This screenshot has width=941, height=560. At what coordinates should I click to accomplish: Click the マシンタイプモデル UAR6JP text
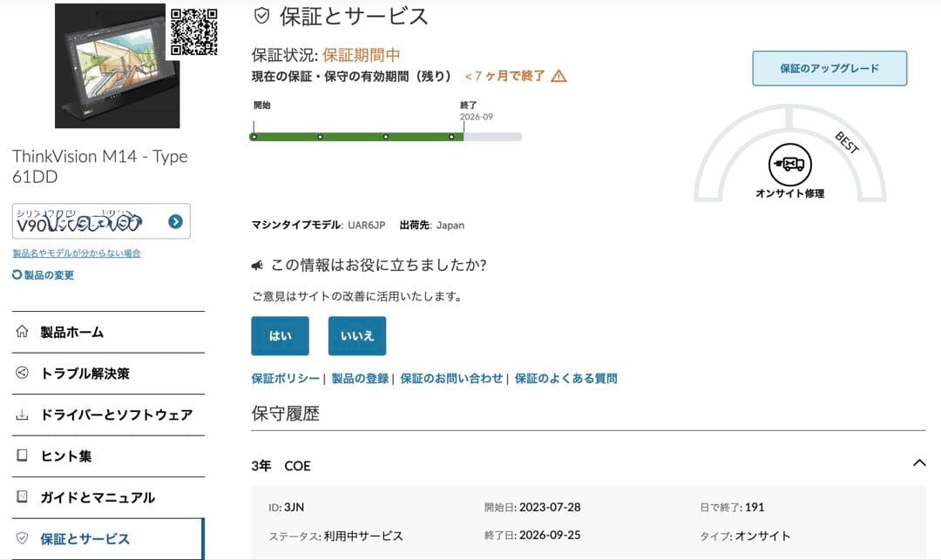click(318, 226)
